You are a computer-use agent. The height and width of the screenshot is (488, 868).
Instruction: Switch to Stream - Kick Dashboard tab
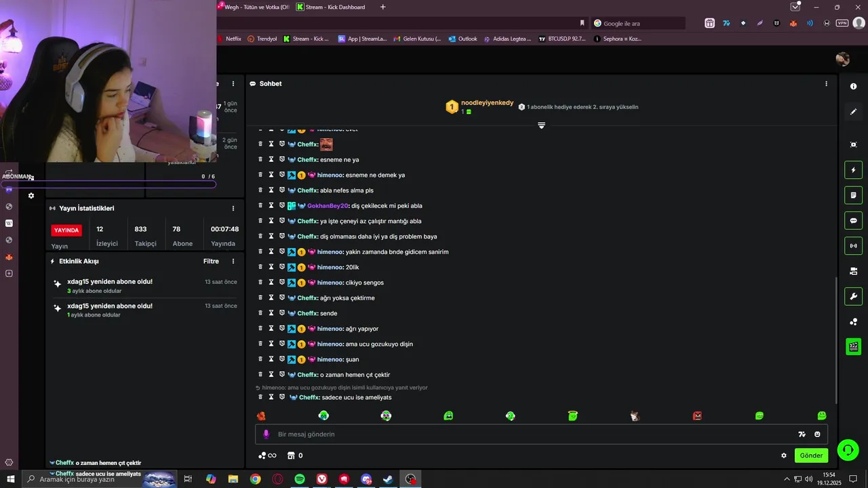(x=331, y=7)
